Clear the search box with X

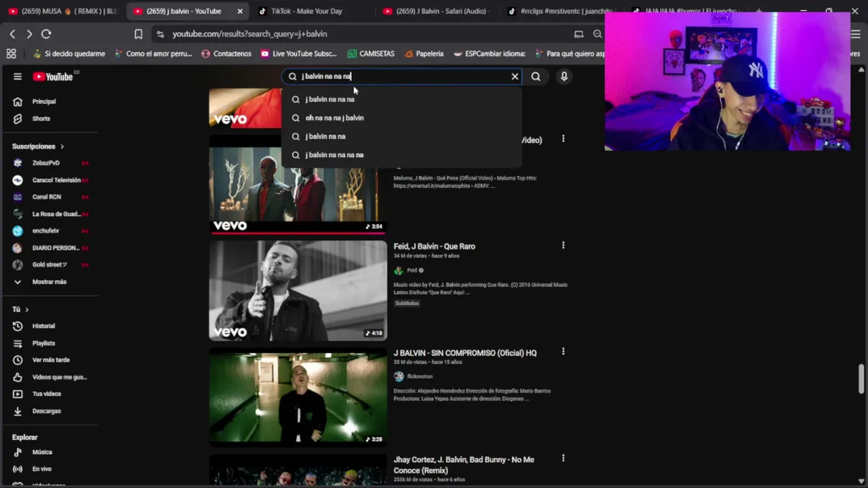(x=515, y=77)
